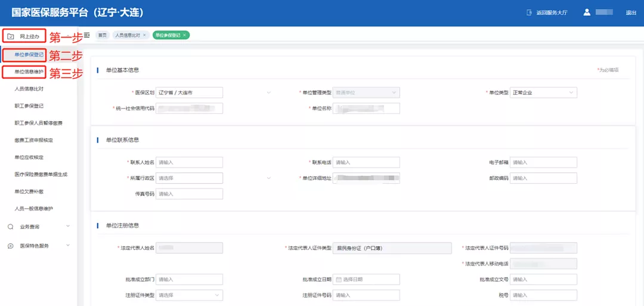Switch to the 首页 tab
Viewport: 644px width, 306px height.
tap(103, 36)
